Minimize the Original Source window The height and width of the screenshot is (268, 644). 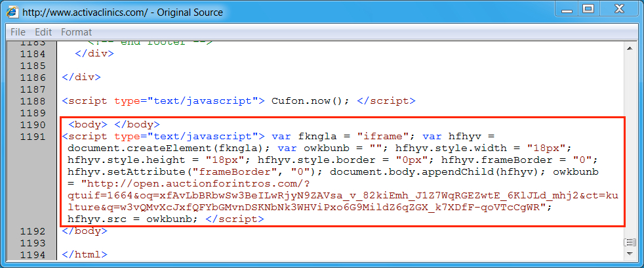tap(567, 9)
